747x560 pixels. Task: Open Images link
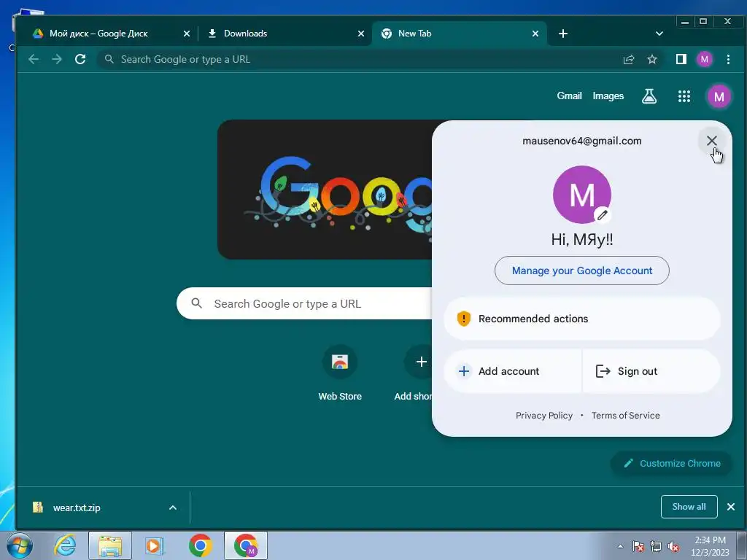[x=608, y=96]
